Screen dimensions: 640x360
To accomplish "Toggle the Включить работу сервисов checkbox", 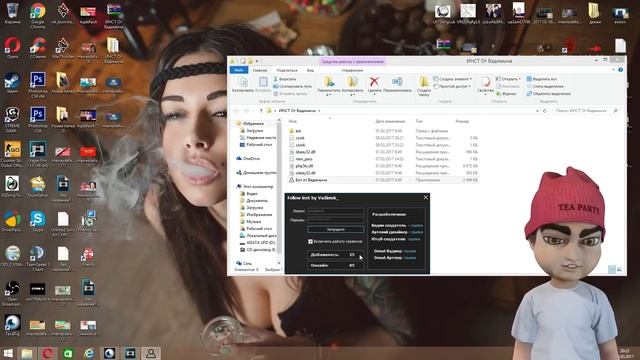I will [310, 242].
